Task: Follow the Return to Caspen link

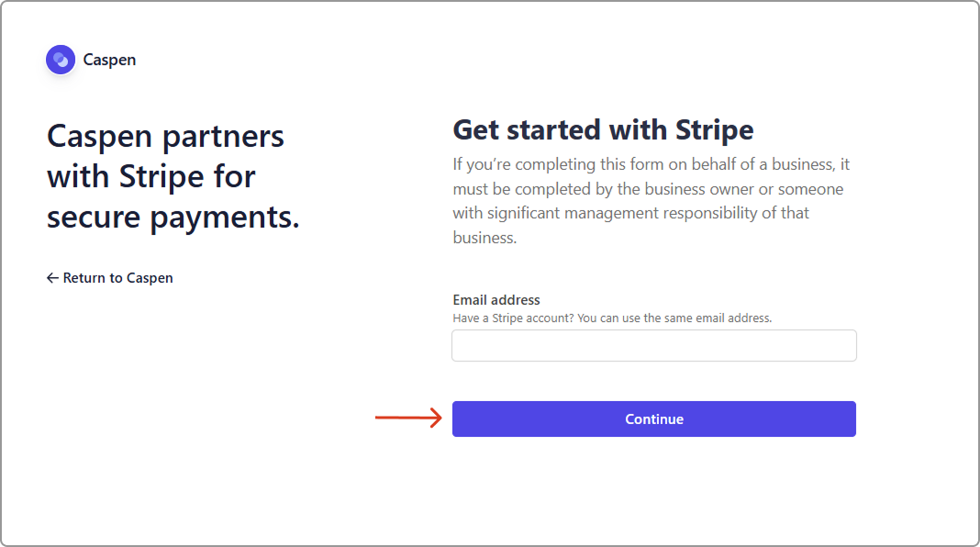Action: pos(117,278)
